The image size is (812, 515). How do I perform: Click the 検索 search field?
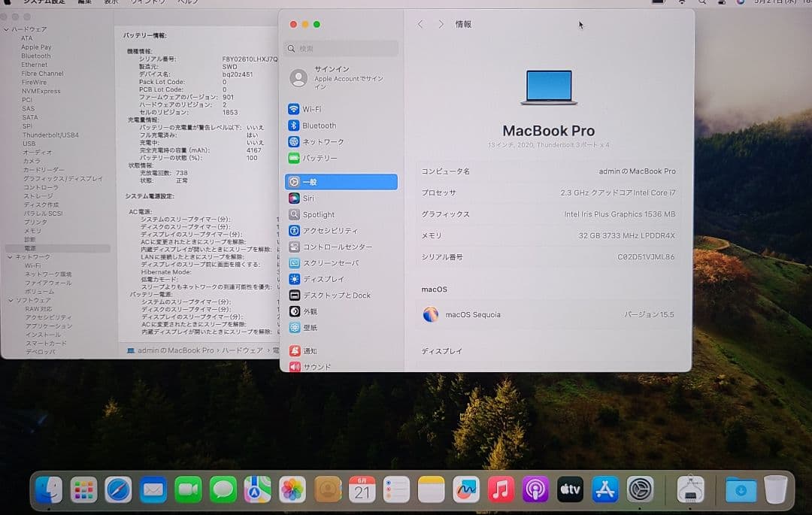click(x=341, y=49)
